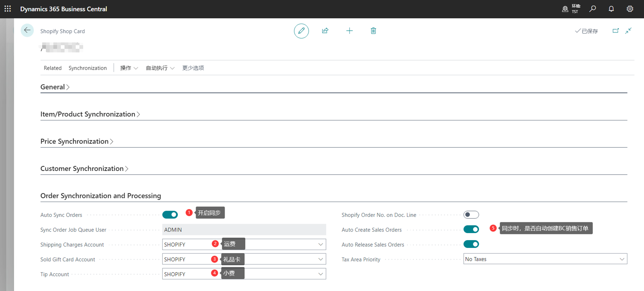Delete the shop card via trash icon
Viewport: 644px width, 291px height.
click(x=373, y=31)
